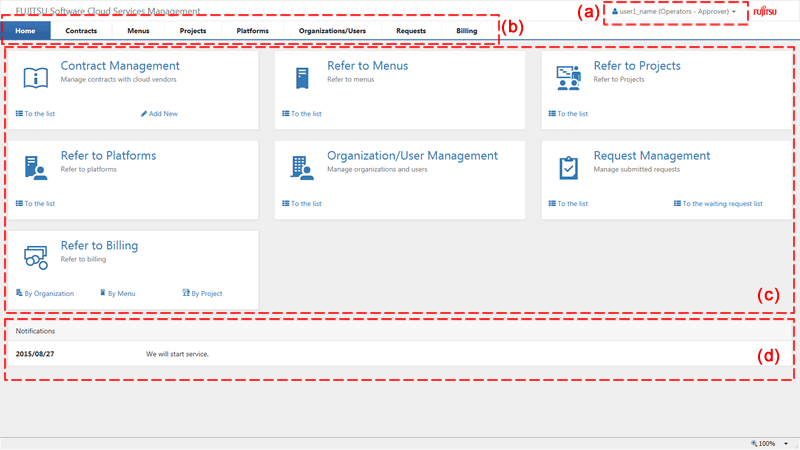Switch to the Contracts tab
Image resolution: width=800 pixels, height=450 pixels.
click(81, 31)
